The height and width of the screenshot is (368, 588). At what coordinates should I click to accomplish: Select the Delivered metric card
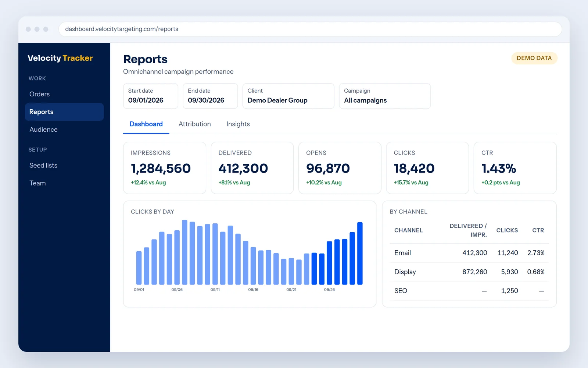point(252,168)
